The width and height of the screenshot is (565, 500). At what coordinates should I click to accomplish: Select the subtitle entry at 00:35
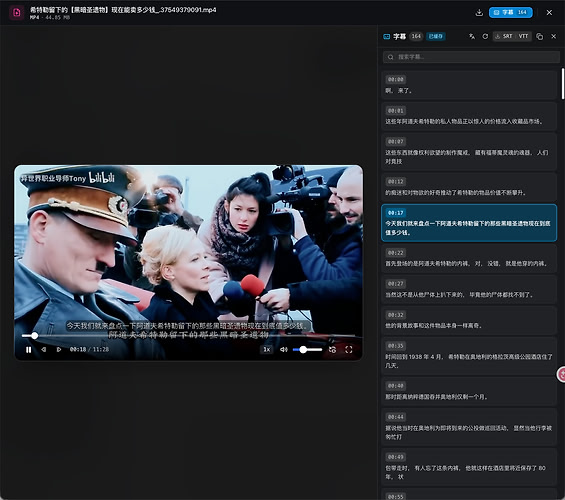(x=469, y=356)
